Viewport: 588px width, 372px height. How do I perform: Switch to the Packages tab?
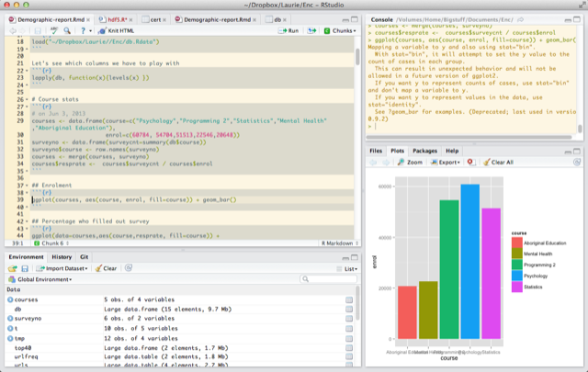[424, 151]
